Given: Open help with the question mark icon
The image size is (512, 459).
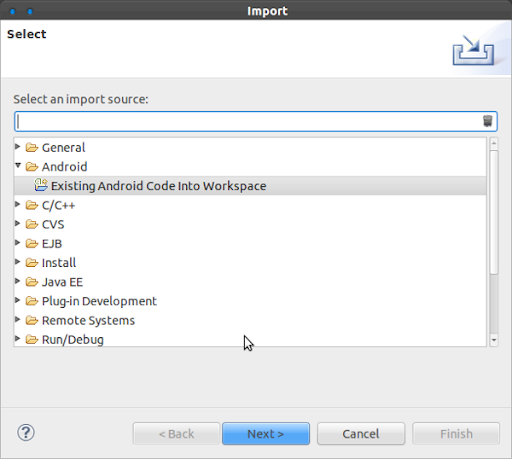Looking at the screenshot, I should coord(26,433).
